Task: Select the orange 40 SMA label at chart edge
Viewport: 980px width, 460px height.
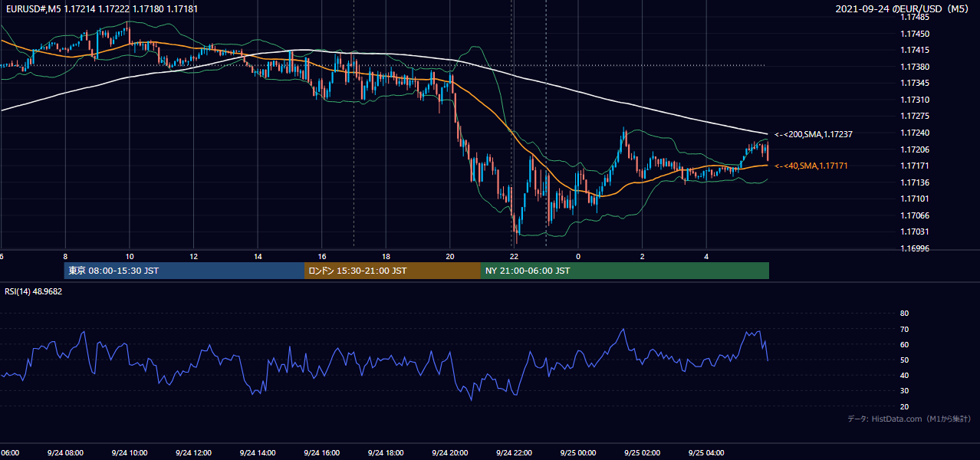Action: tap(811, 166)
